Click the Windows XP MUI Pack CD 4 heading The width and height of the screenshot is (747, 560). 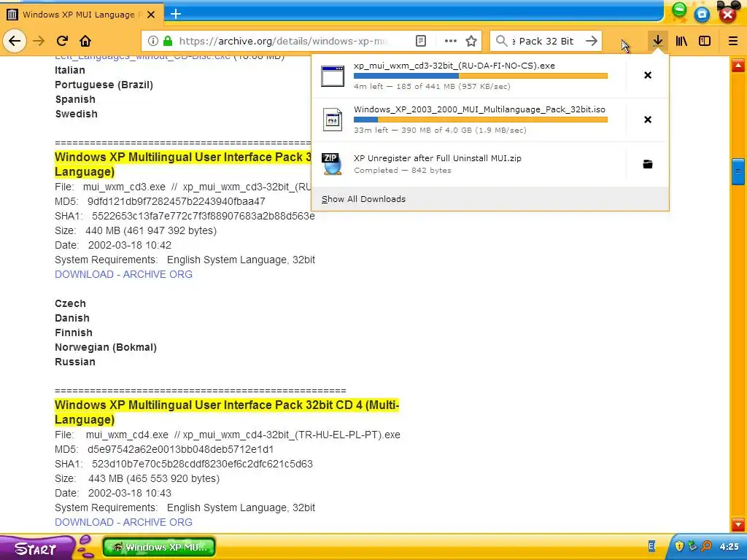coord(227,413)
